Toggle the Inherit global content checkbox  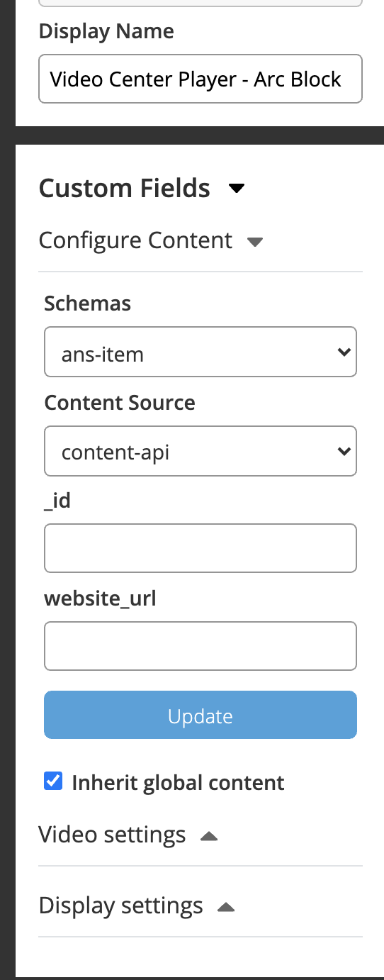coord(53,781)
